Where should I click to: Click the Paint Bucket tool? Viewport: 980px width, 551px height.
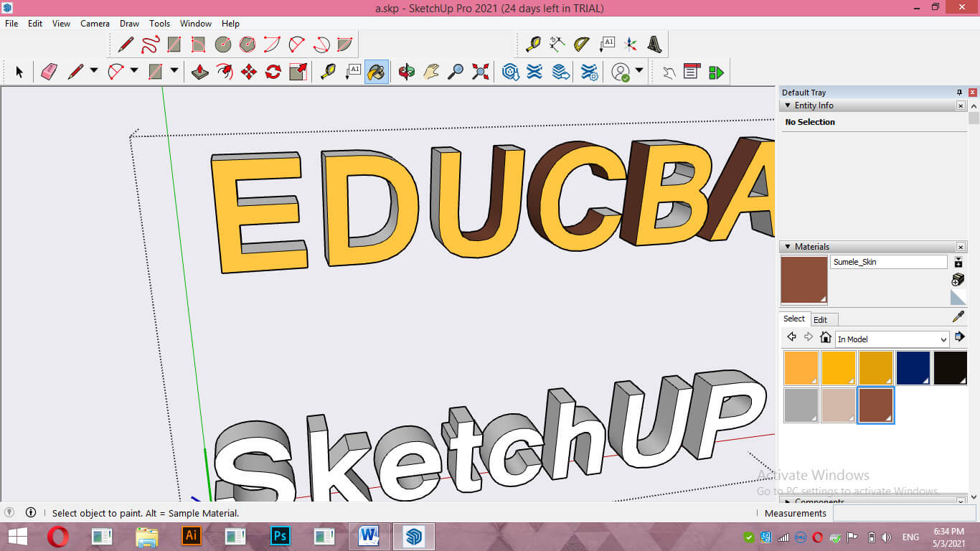(x=377, y=72)
